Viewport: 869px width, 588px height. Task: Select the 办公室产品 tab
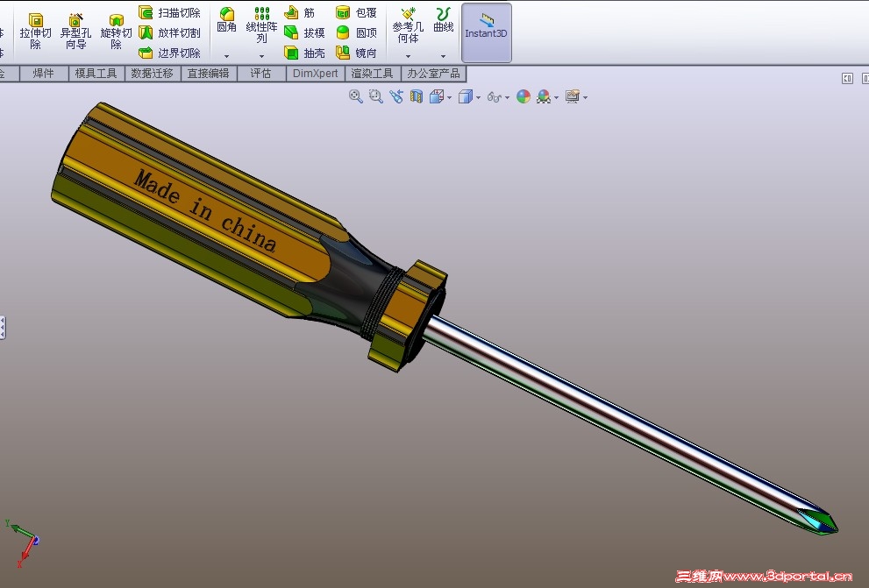click(x=433, y=73)
